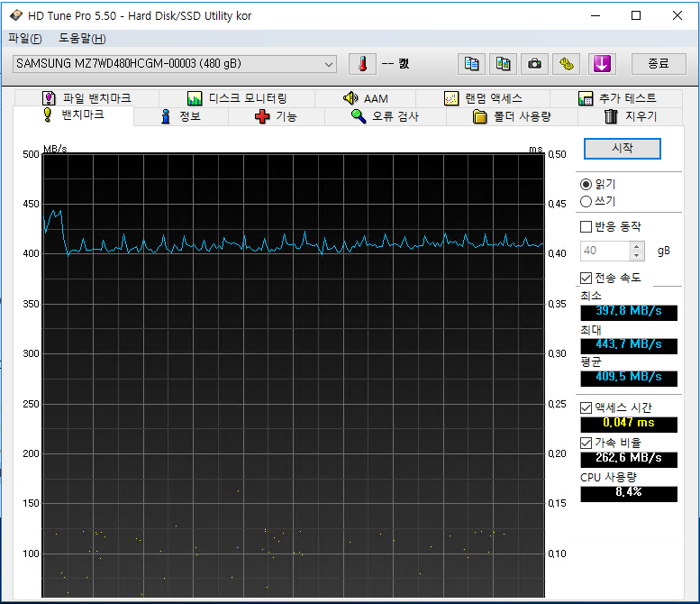Select the 쓰기 write radio button

tap(586, 201)
